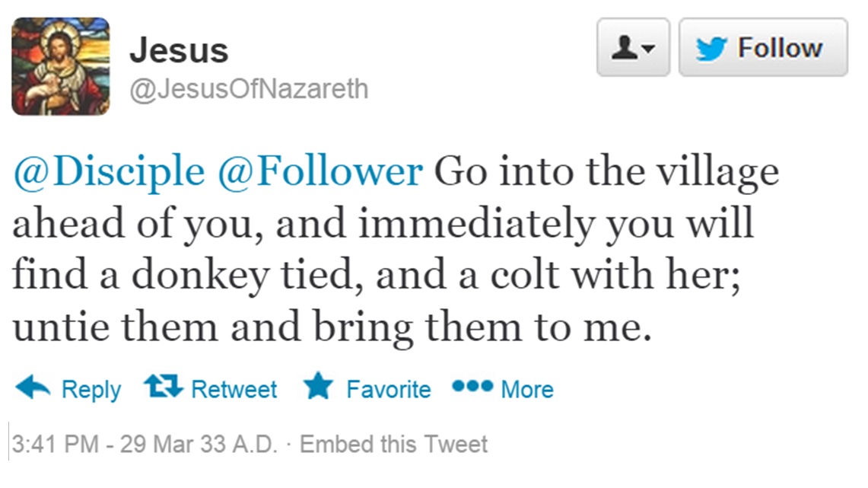Screen dimensions: 868x488
Task: Select the Reply text link
Action: tap(91, 389)
